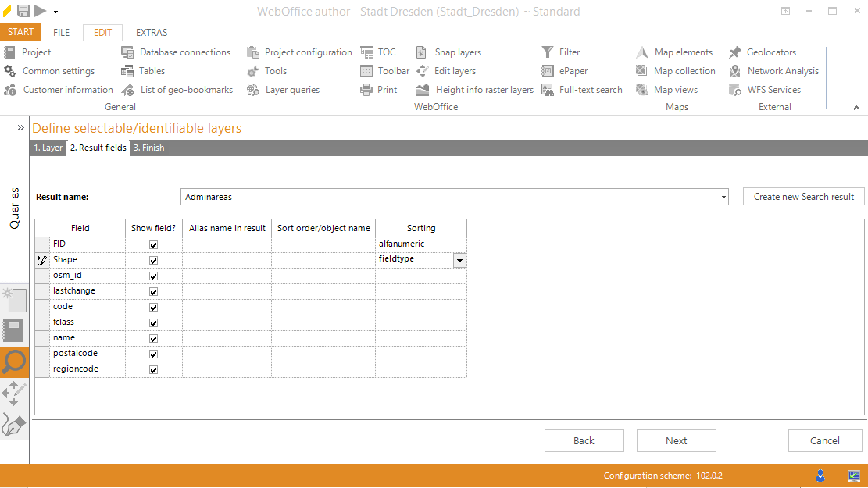This screenshot has height=488, width=868.
Task: Uncheck Show field for FID
Action: (x=153, y=244)
